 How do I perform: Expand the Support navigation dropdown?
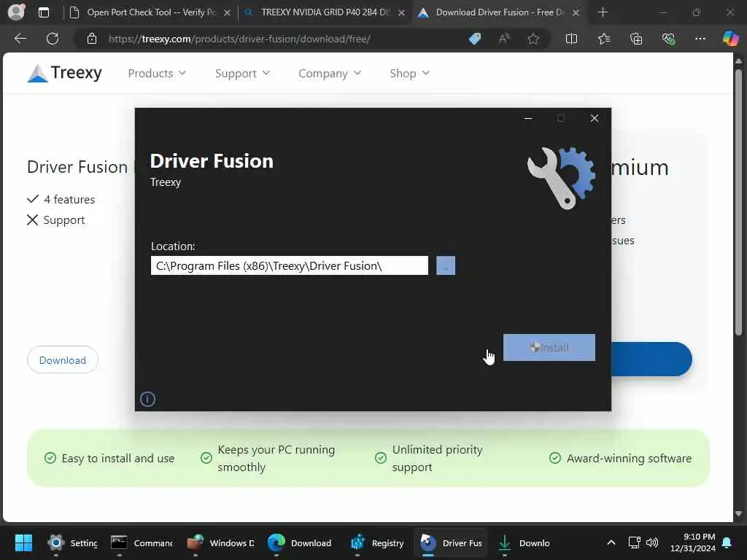[x=242, y=74]
